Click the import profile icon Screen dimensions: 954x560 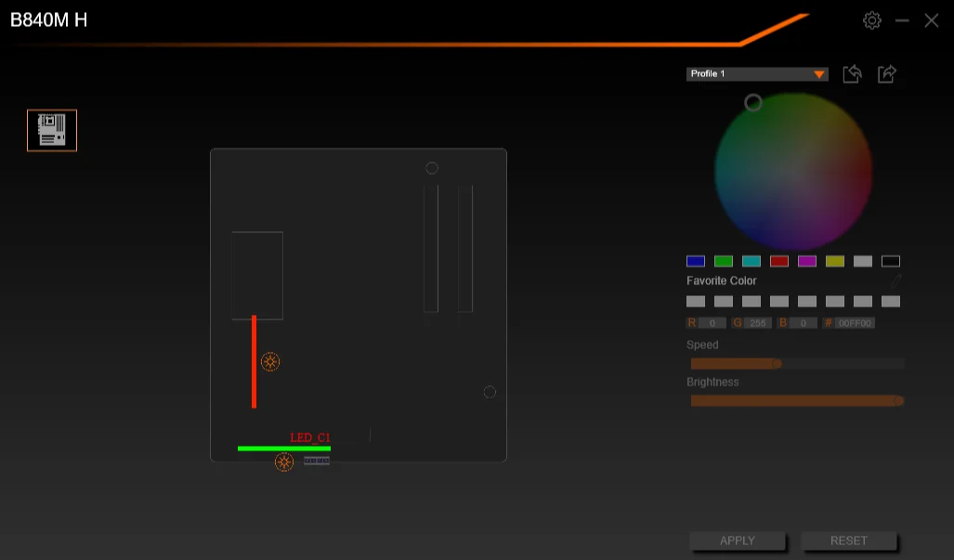[853, 74]
